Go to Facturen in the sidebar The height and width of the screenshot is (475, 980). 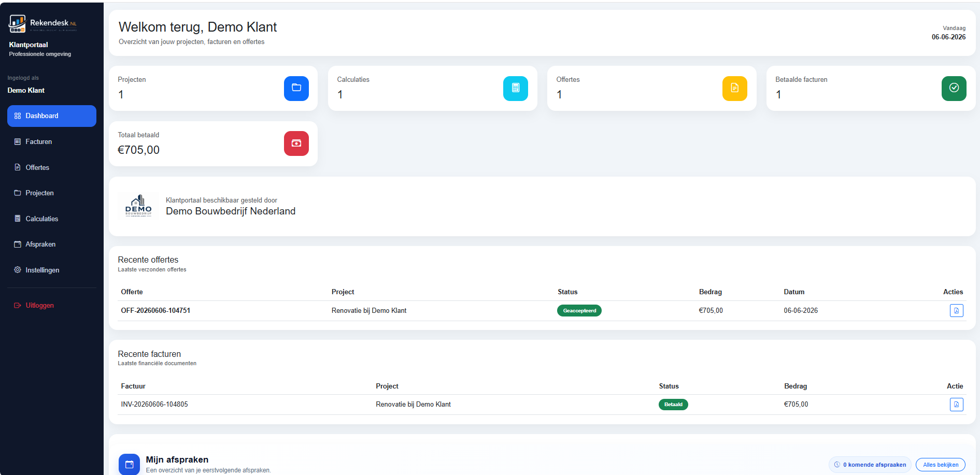(52, 142)
